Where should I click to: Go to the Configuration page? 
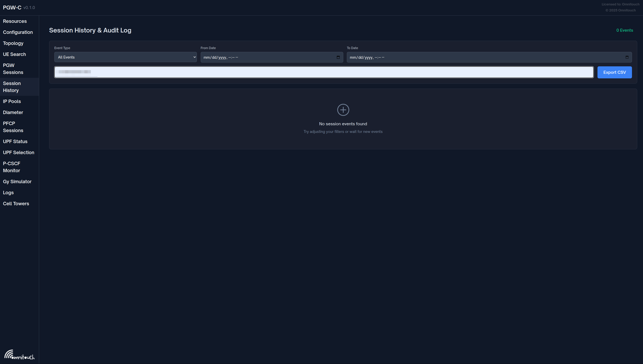(18, 32)
